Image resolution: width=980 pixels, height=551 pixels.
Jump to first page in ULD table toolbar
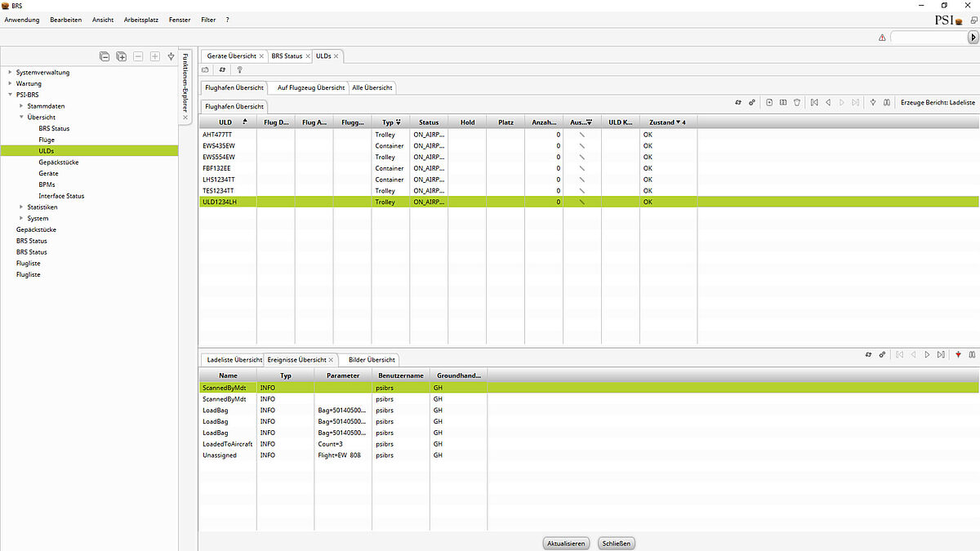click(814, 102)
